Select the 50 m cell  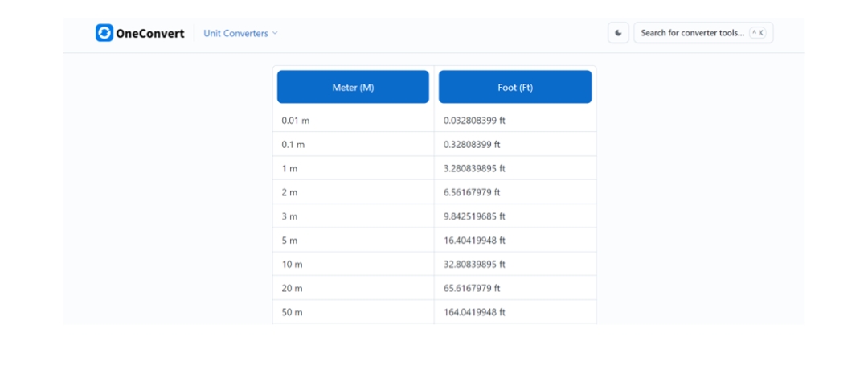pos(353,312)
